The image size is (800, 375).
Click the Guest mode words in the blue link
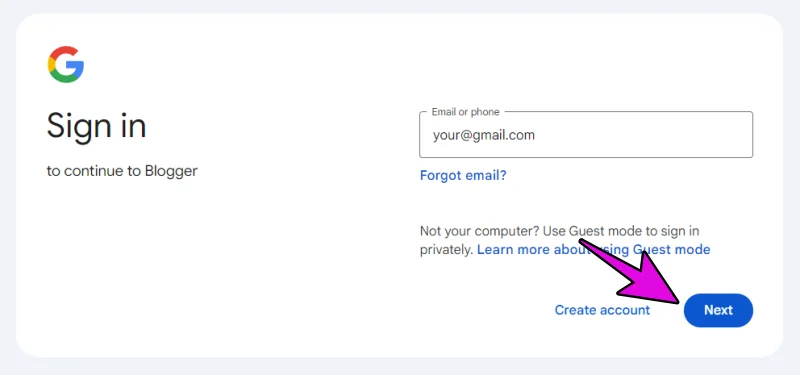click(x=671, y=249)
